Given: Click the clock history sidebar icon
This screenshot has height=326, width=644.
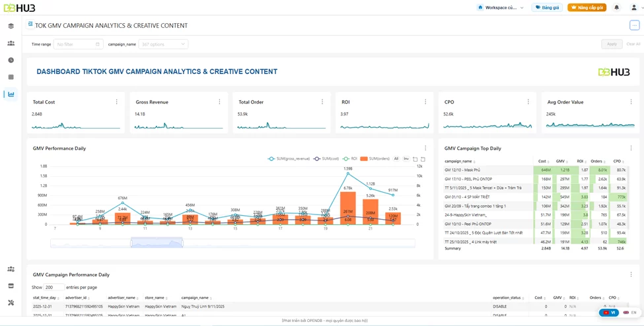Looking at the screenshot, I should click(11, 60).
